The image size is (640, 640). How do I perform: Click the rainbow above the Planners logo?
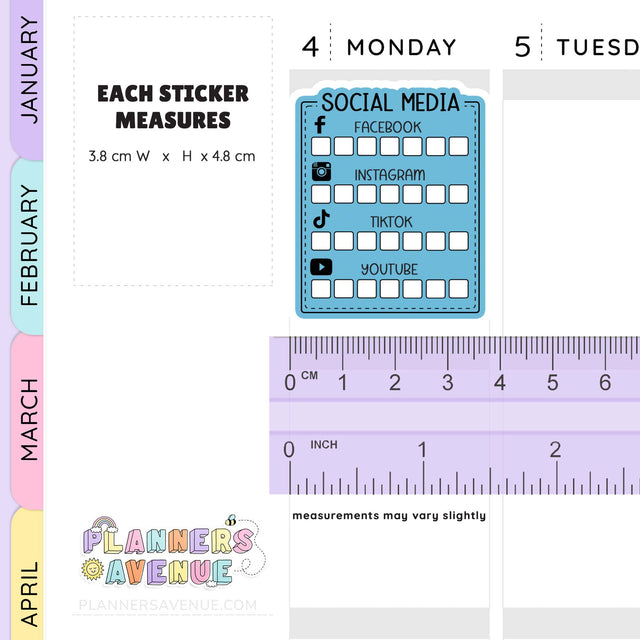[x=108, y=528]
